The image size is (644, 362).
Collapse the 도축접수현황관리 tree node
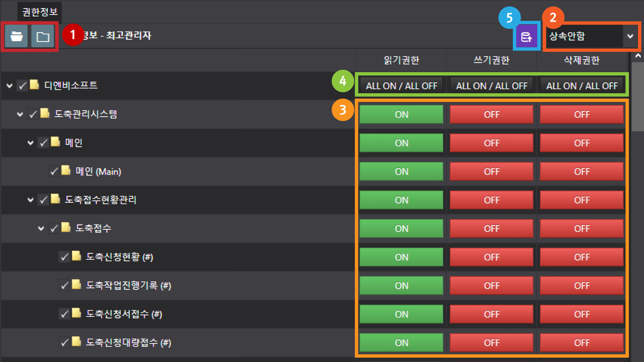point(31,200)
